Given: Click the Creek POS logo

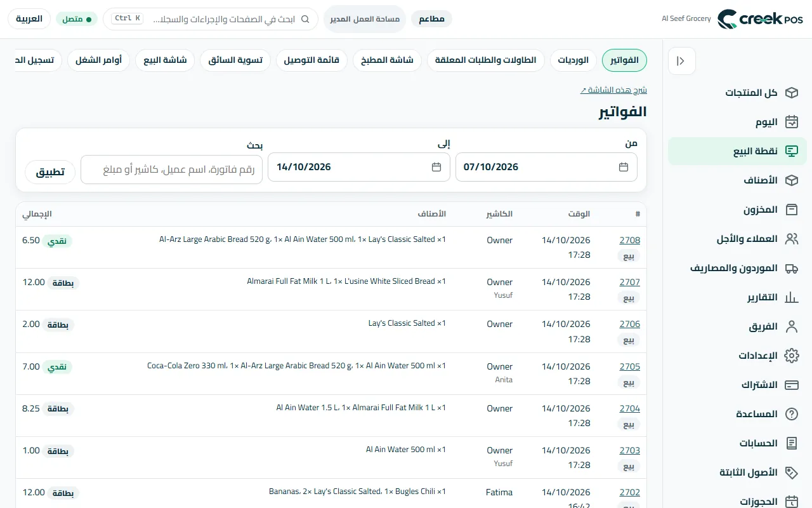Looking at the screenshot, I should [x=760, y=19].
